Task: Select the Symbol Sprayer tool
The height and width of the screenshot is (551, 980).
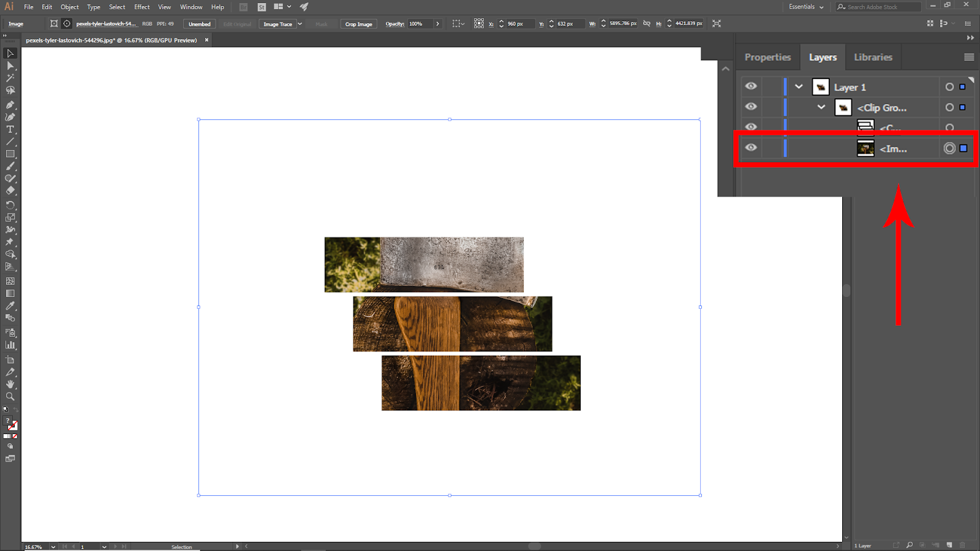Action: tap(10, 332)
